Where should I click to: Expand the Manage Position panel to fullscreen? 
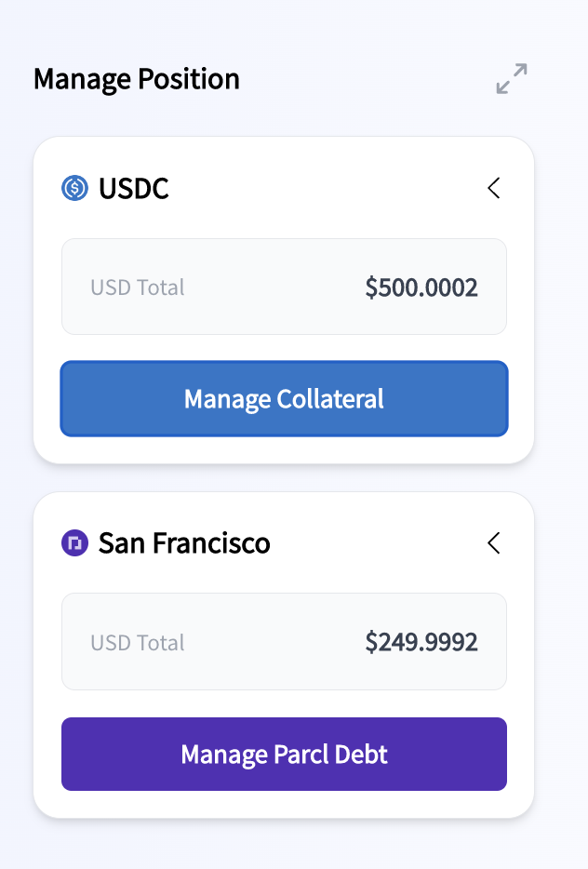click(512, 79)
